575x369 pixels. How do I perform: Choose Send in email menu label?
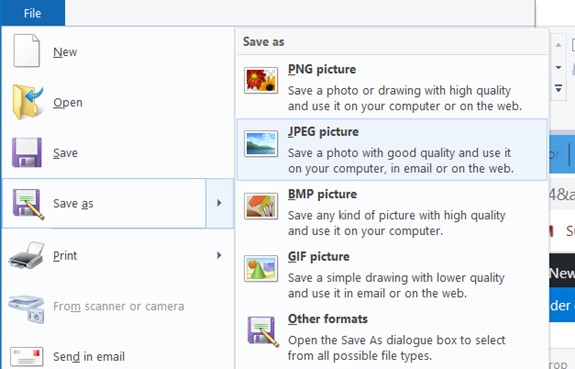(89, 357)
